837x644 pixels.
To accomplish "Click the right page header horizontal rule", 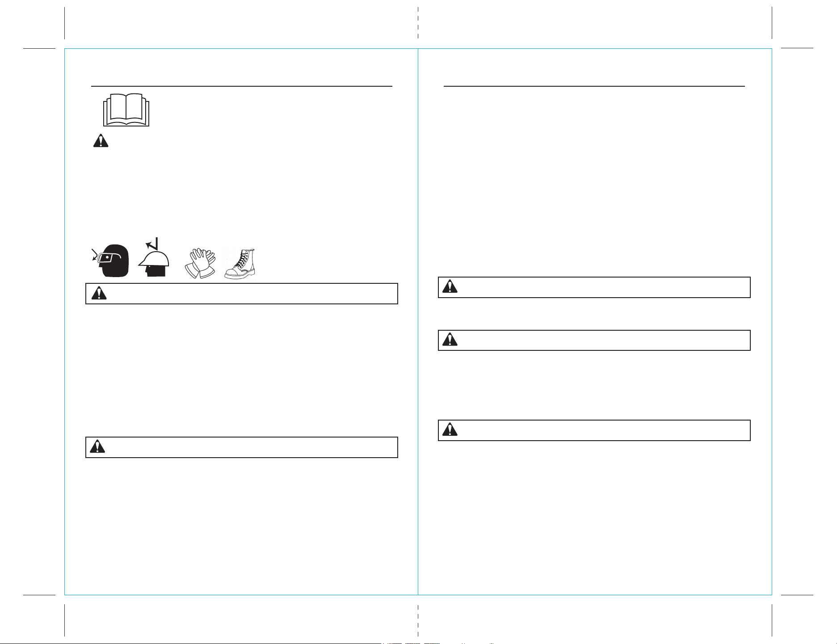I will (594, 86).
